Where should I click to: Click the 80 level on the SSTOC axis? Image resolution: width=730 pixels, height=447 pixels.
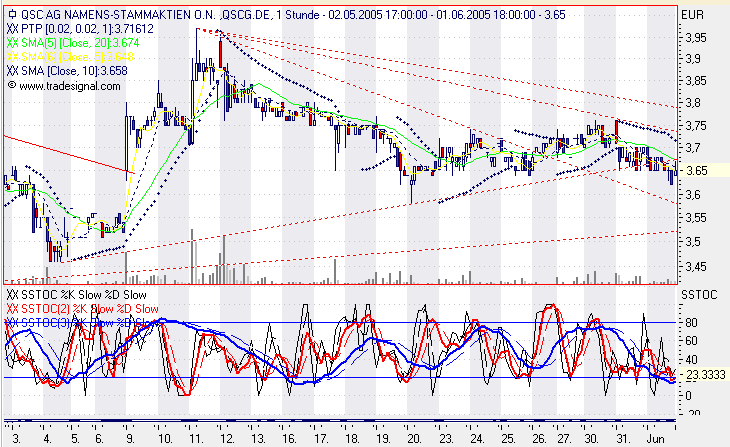tap(691, 323)
